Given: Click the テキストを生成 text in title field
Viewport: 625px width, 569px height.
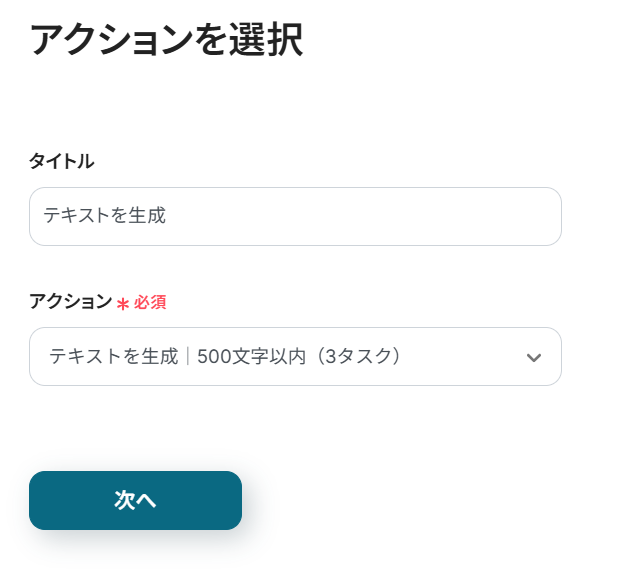Looking at the screenshot, I should 103,216.
